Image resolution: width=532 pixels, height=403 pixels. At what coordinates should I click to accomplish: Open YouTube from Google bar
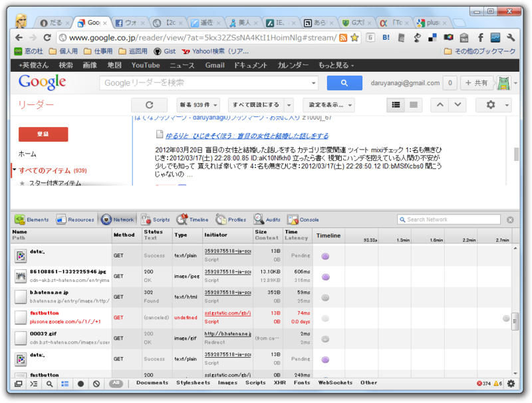146,65
